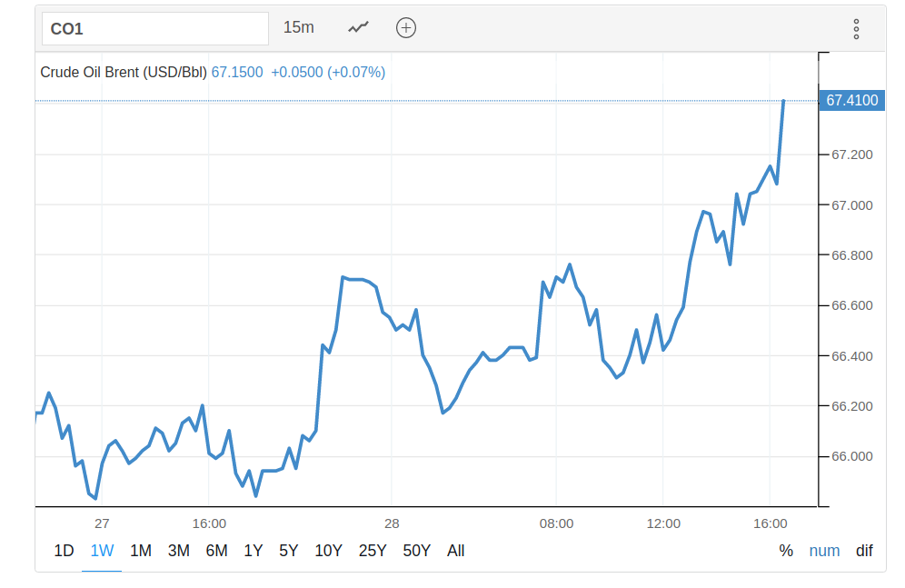This screenshot has width=905, height=588.
Task: Switch to num scale mode
Action: pos(825,551)
